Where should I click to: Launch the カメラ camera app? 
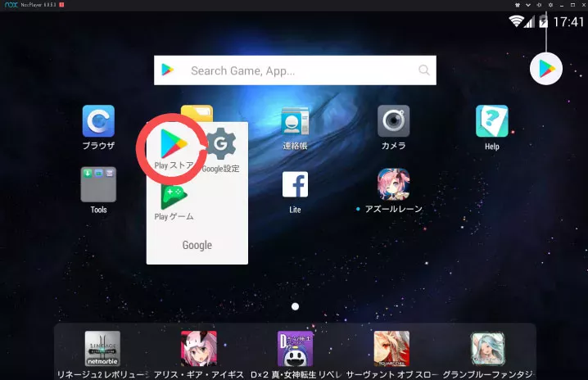(x=393, y=121)
